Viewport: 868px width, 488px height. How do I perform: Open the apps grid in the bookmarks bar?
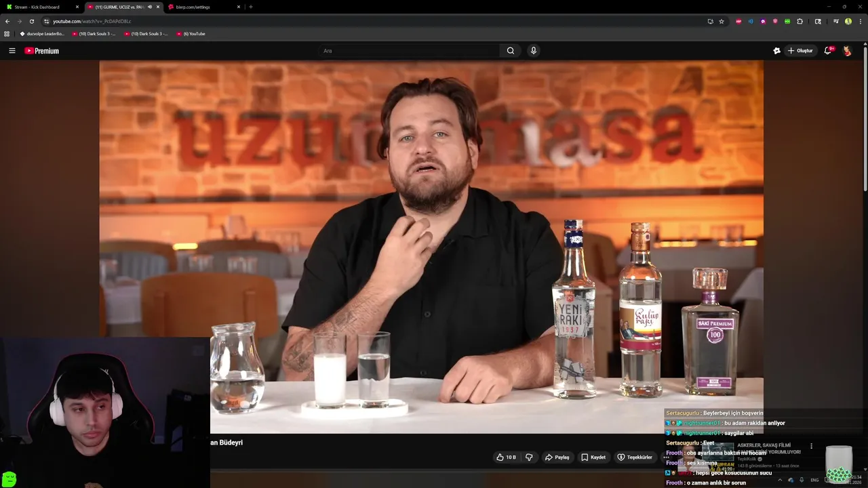[7, 33]
